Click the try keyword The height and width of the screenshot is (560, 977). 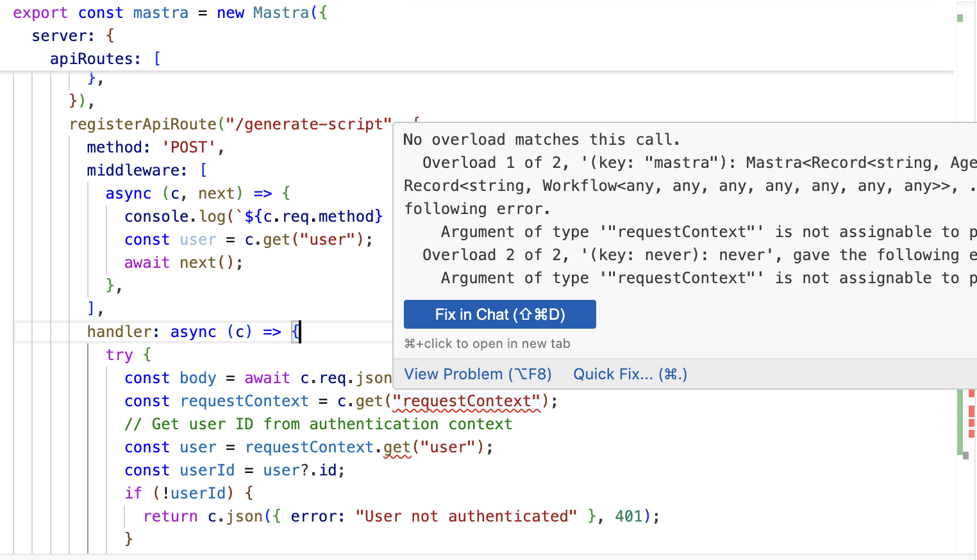click(x=119, y=355)
